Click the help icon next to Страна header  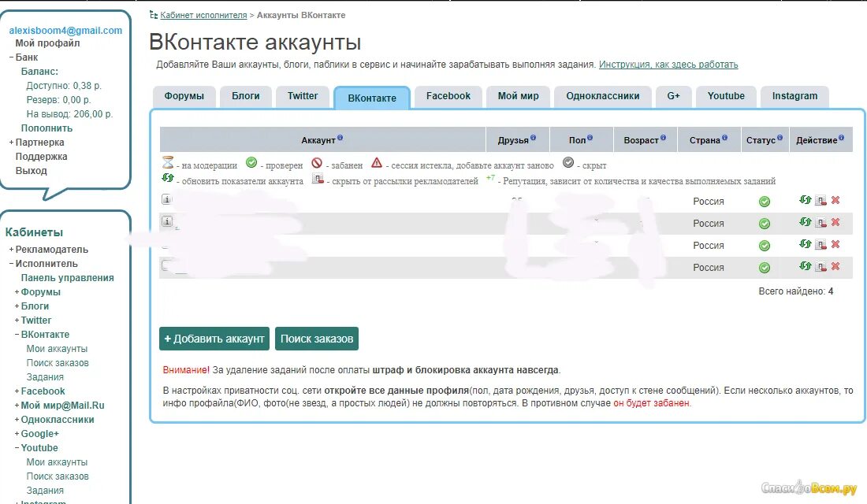pos(724,138)
